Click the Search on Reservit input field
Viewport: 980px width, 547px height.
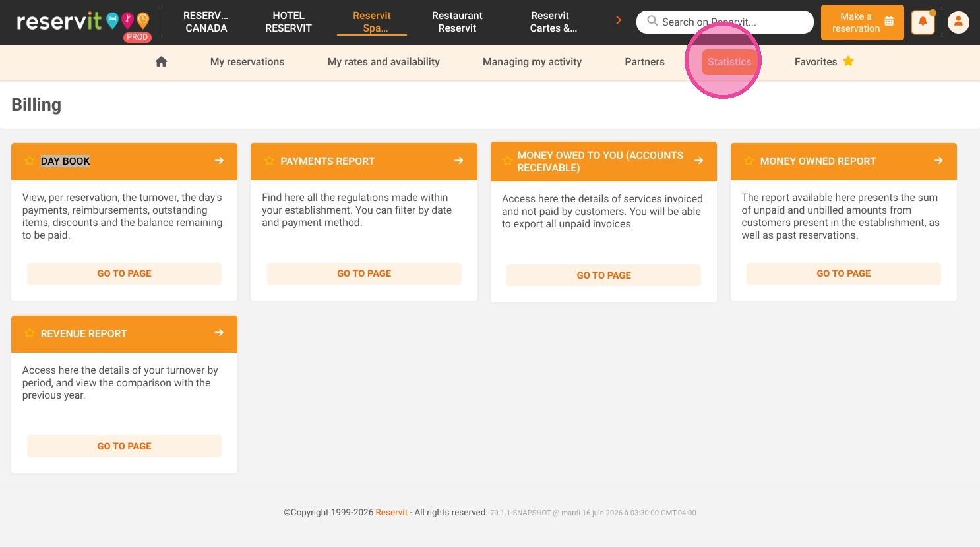(x=725, y=22)
